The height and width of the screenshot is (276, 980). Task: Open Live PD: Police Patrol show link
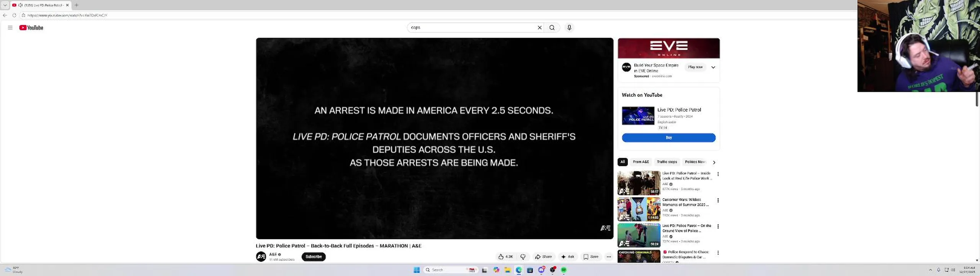coord(679,110)
